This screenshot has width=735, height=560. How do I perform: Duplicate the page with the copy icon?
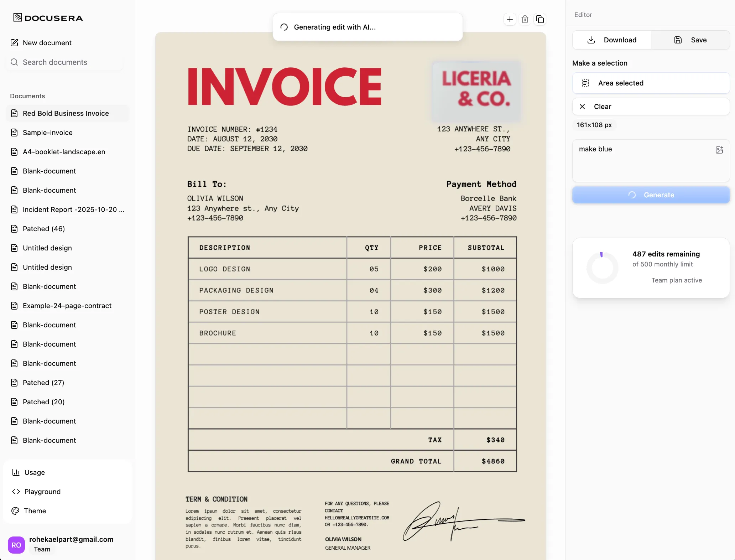click(540, 19)
